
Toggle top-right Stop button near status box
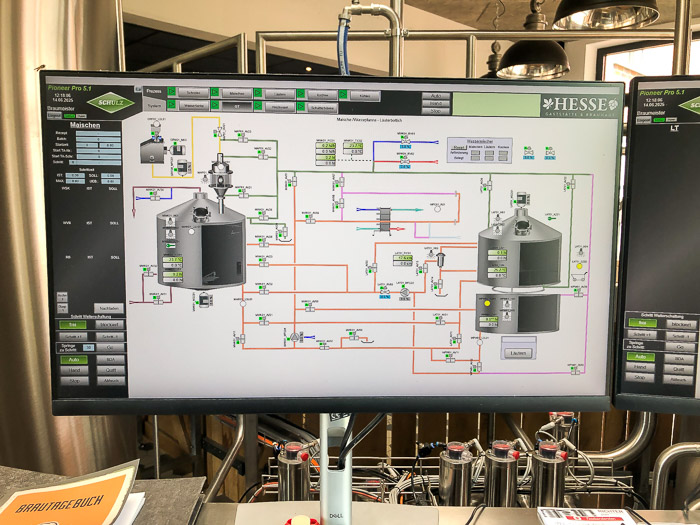[x=436, y=110]
